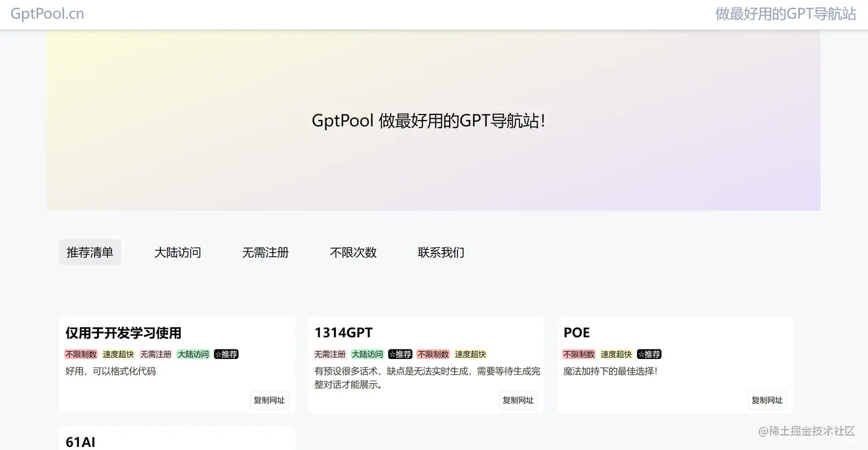Click 不限制数 tag on 1314GPT card
868x450 pixels.
433,354
